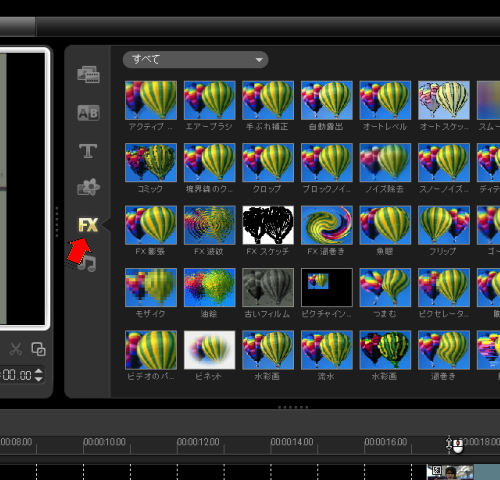Pick the FX 波紋 ripple filter thumbnail
The image size is (500, 480).
point(210,225)
